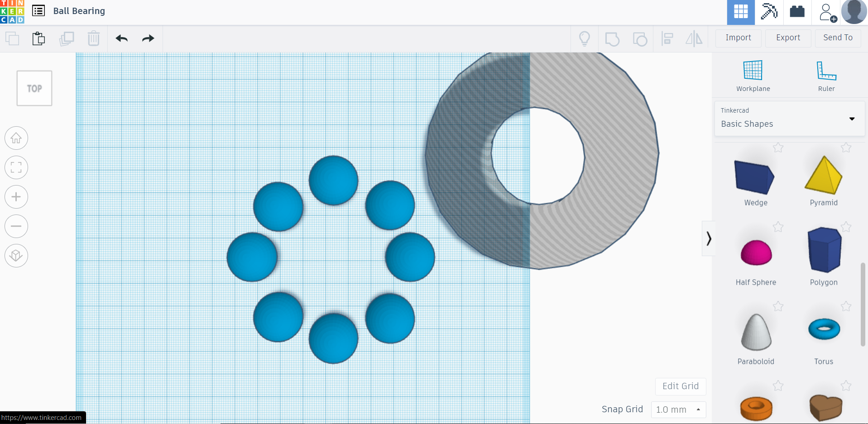Screen dimensions: 868x424
Task: Pick the Polygon shape
Action: (x=825, y=250)
